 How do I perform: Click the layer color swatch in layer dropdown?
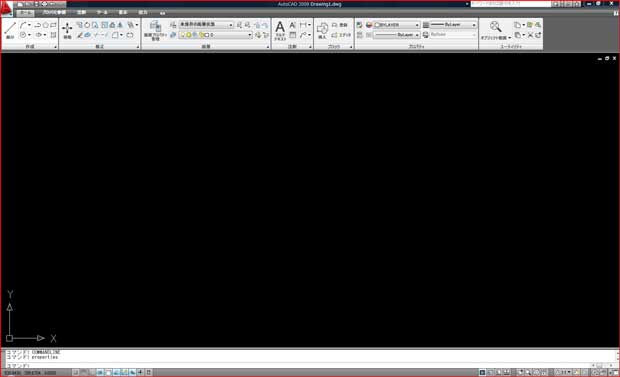[207, 35]
